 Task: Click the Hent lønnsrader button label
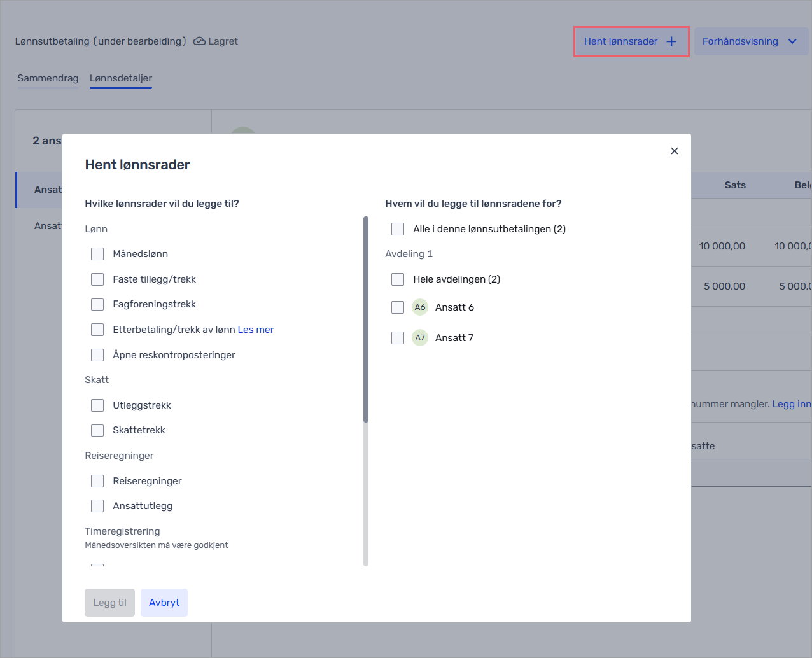click(x=620, y=41)
